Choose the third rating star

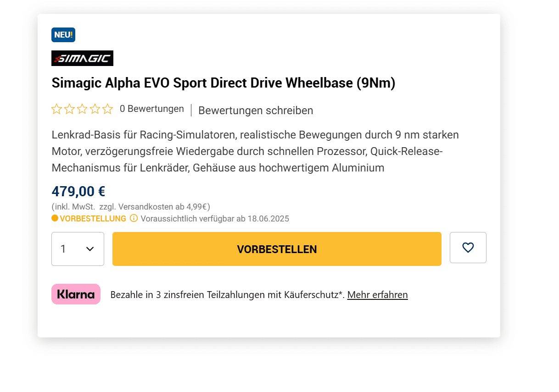click(x=82, y=109)
